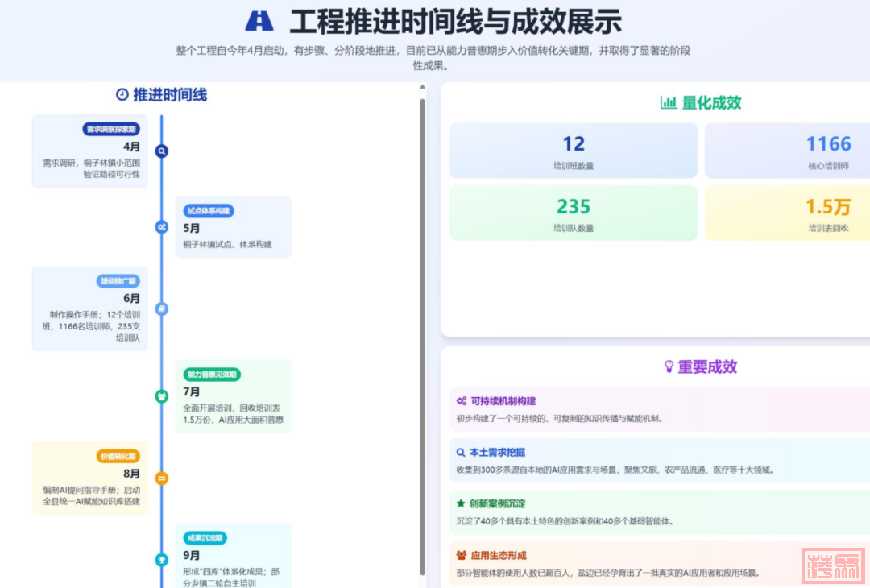Viewport: 870px width, 588px height.
Task: Open the 应用生态形成 heading
Action: (x=498, y=555)
